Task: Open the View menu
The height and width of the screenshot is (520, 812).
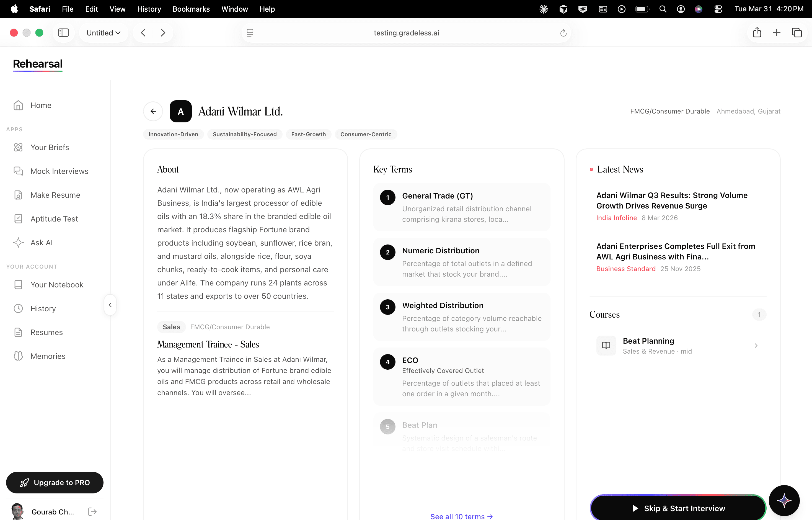Action: pyautogui.click(x=117, y=9)
